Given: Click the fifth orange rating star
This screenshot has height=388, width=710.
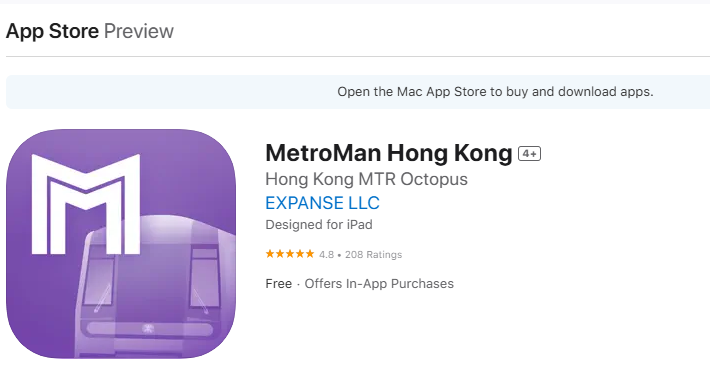Looking at the screenshot, I should click(x=310, y=254).
